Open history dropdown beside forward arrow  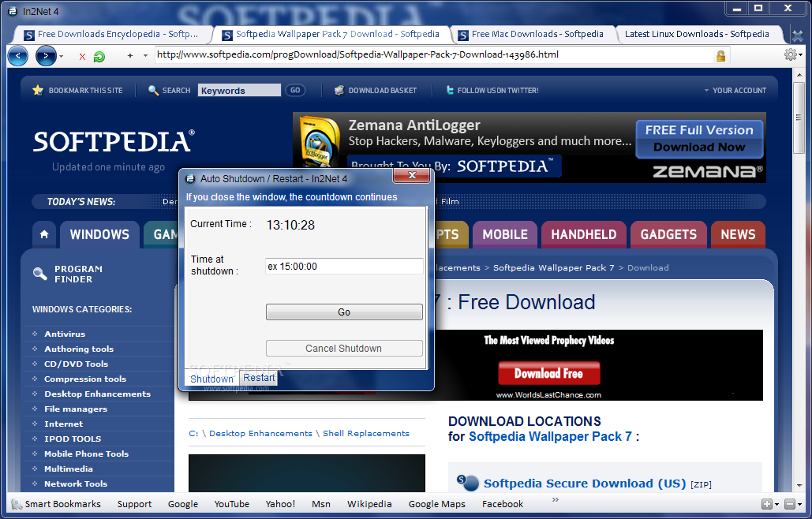point(61,56)
